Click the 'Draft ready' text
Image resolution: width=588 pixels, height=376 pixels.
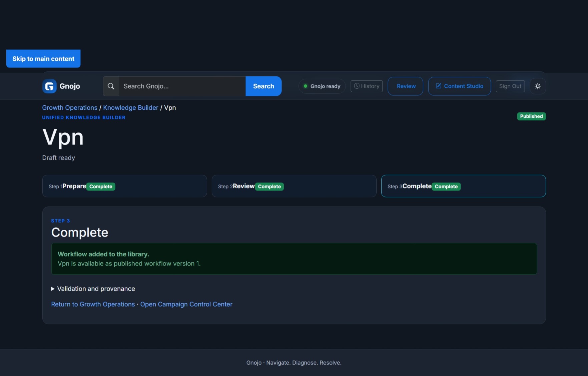point(58,158)
